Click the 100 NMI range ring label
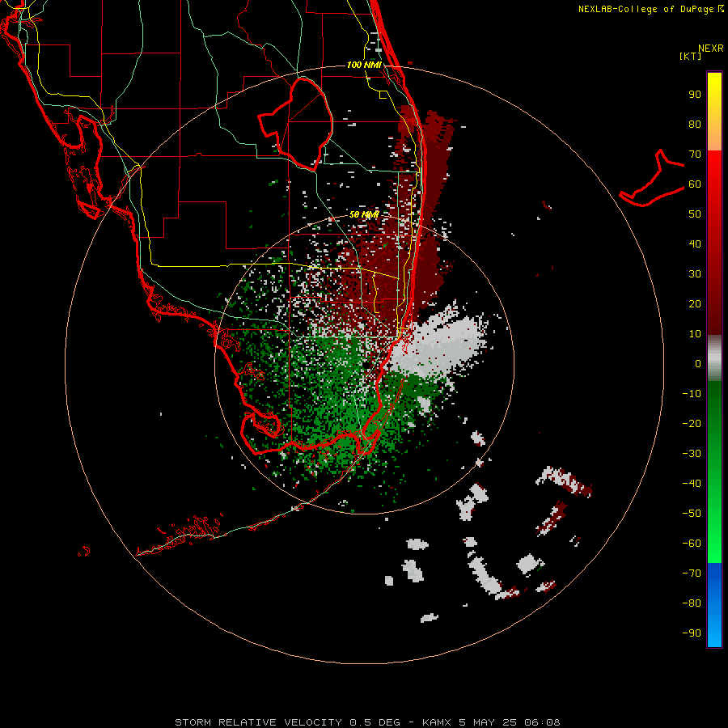The height and width of the screenshot is (728, 728). [x=364, y=65]
